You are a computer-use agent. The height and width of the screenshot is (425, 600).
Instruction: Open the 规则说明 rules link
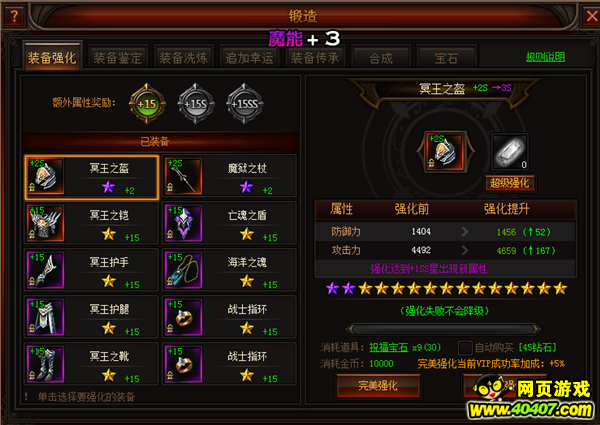click(x=546, y=57)
